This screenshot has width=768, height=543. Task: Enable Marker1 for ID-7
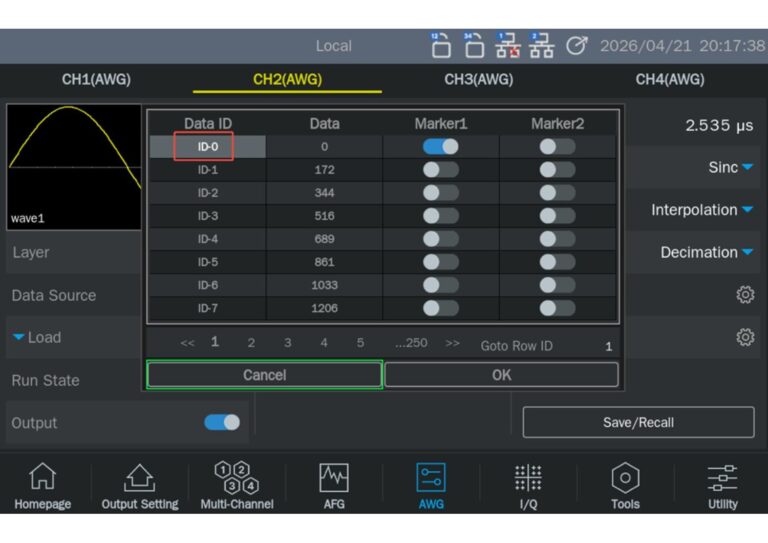(440, 308)
